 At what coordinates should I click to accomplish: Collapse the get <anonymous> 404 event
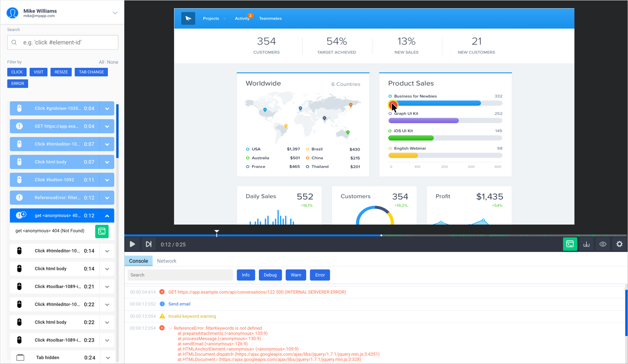tap(107, 216)
